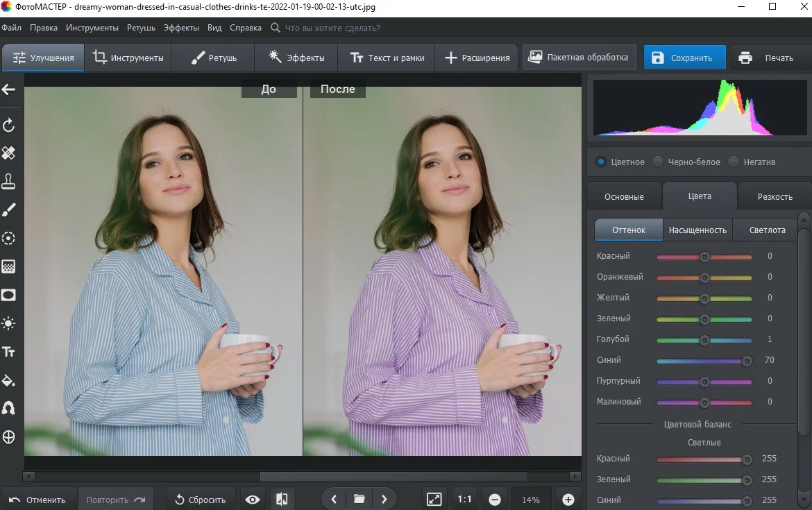
Task: Zoom in with the plus button
Action: (x=568, y=500)
